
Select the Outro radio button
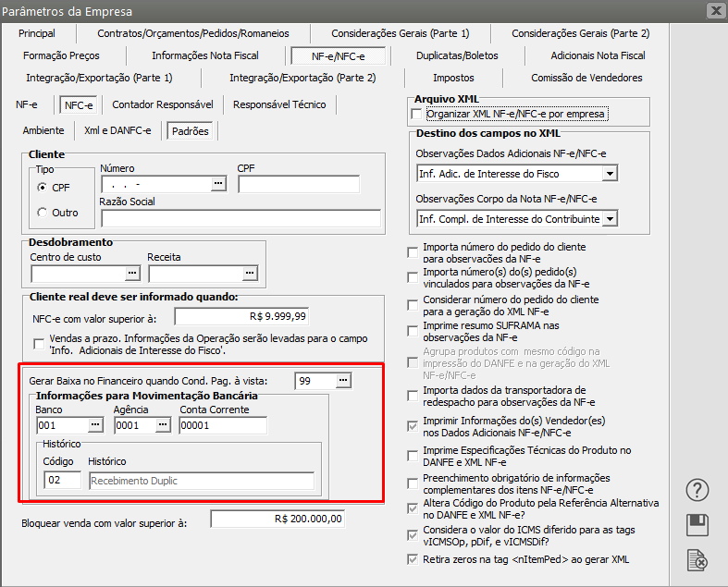42,213
